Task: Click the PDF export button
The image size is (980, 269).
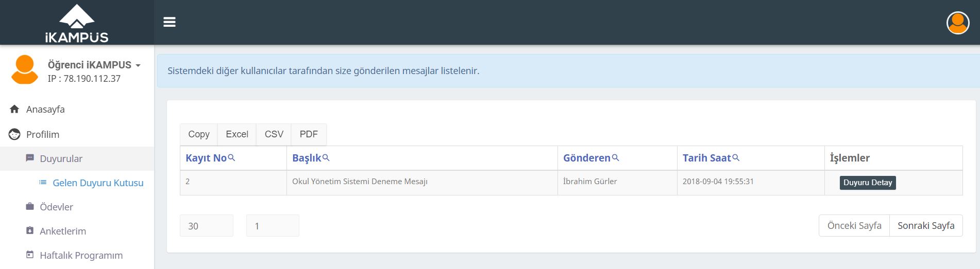Action: (x=309, y=134)
